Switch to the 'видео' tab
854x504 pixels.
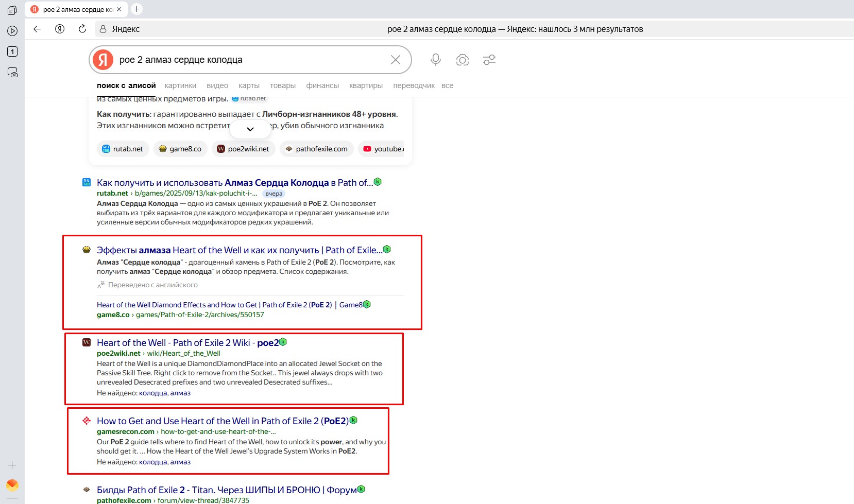217,85
